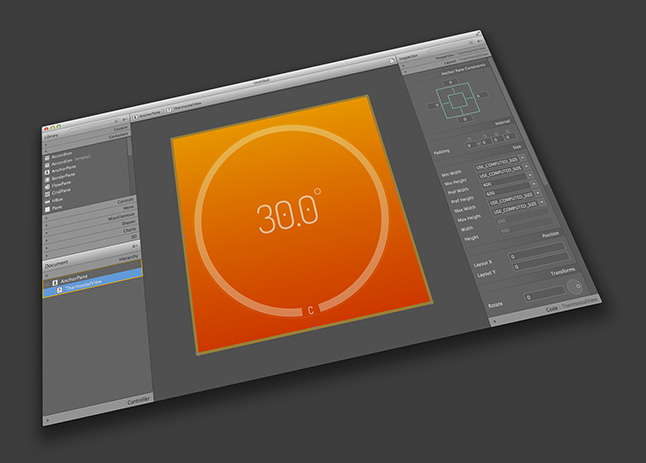
Task: Click the Inspector search magnifier icon
Action: tap(471, 42)
